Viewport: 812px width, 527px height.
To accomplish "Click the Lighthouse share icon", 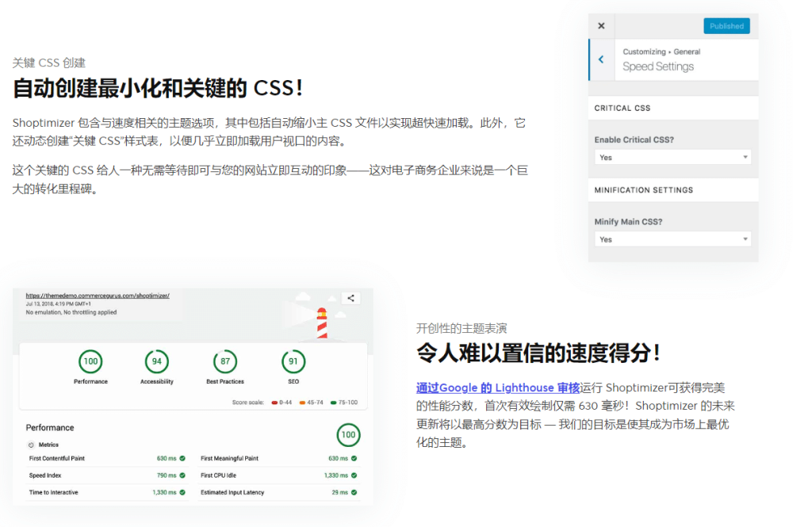I will point(350,298).
